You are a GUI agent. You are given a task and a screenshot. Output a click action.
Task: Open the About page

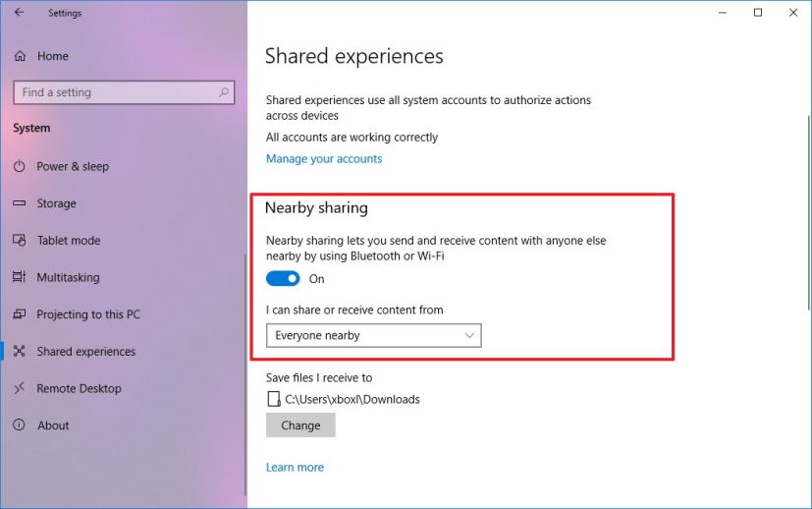53,425
